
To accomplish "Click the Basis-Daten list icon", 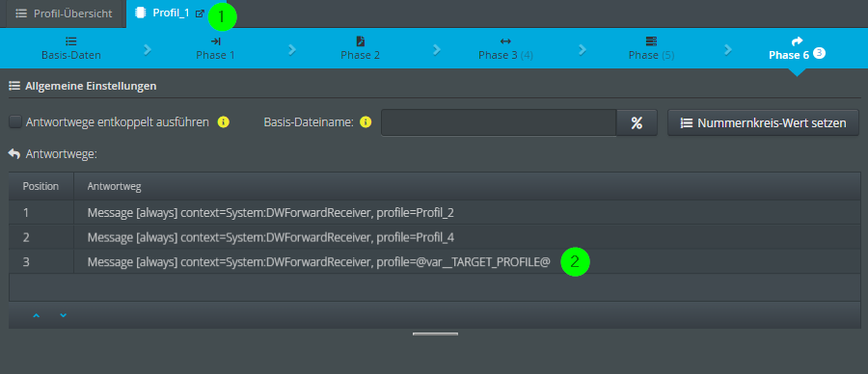I will tap(70, 41).
